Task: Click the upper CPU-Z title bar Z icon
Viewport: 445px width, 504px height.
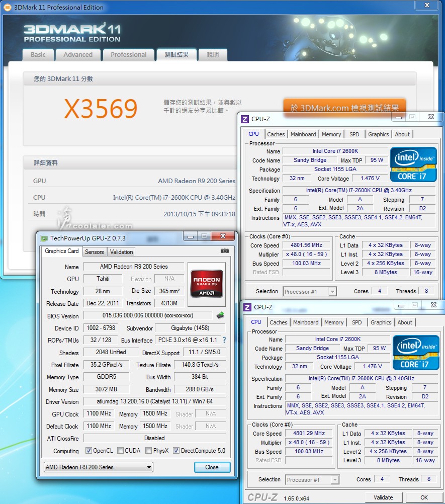Action: point(245,119)
